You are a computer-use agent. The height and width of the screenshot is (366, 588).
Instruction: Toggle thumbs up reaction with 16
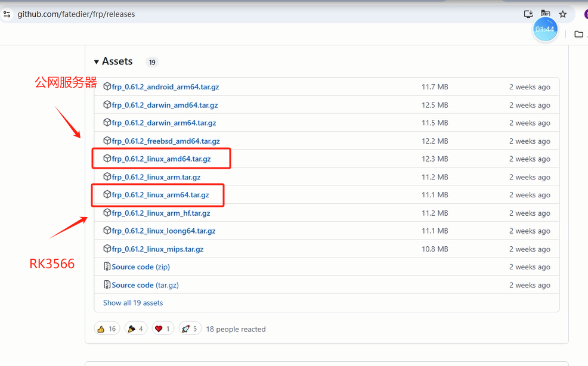[107, 329]
